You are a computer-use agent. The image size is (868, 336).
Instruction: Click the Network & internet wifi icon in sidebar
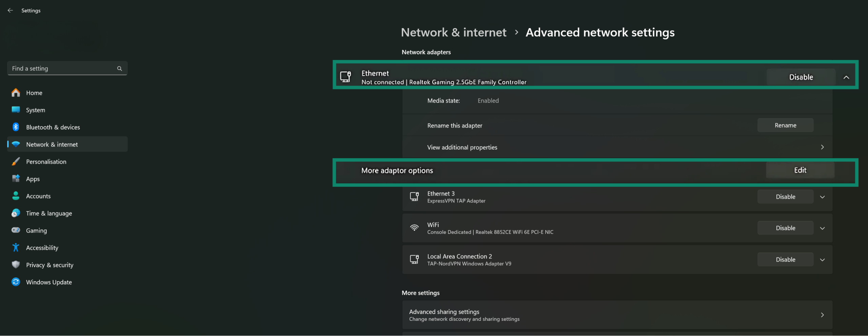click(16, 144)
